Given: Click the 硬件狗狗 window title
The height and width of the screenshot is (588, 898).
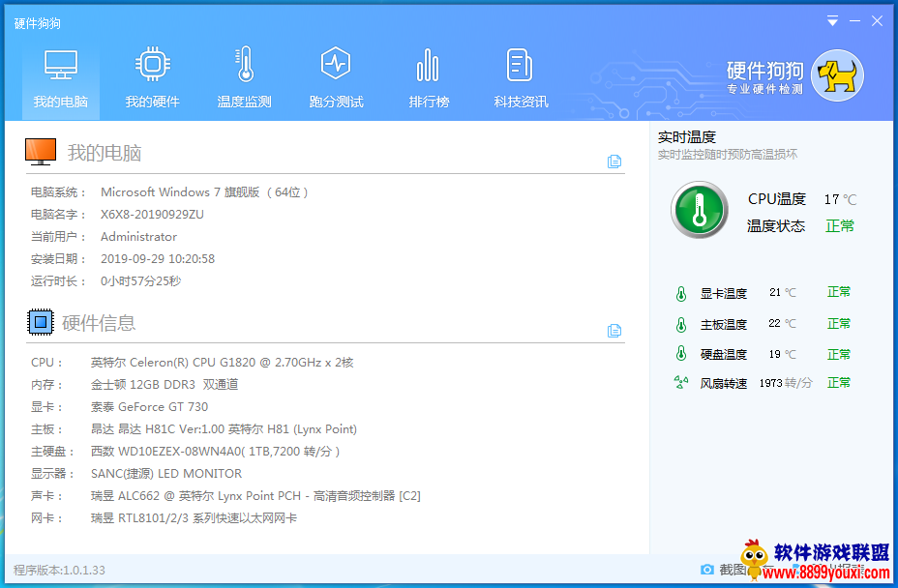Looking at the screenshot, I should (x=37, y=23).
